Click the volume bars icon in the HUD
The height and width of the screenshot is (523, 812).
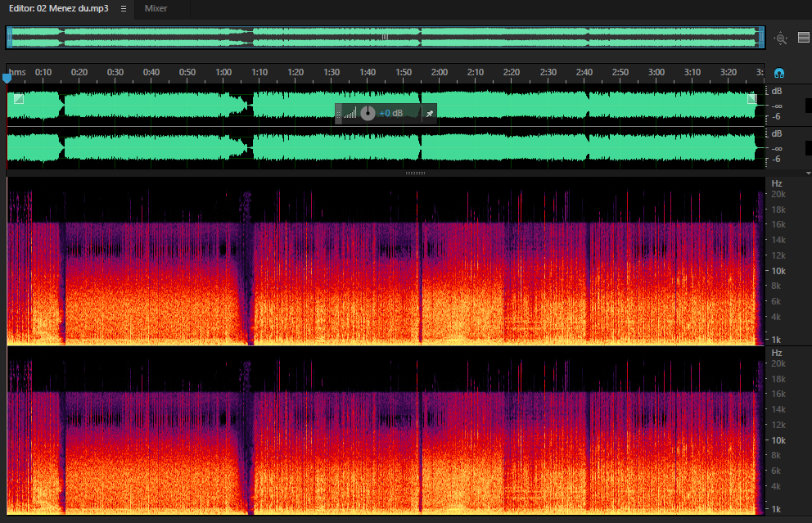pos(350,113)
